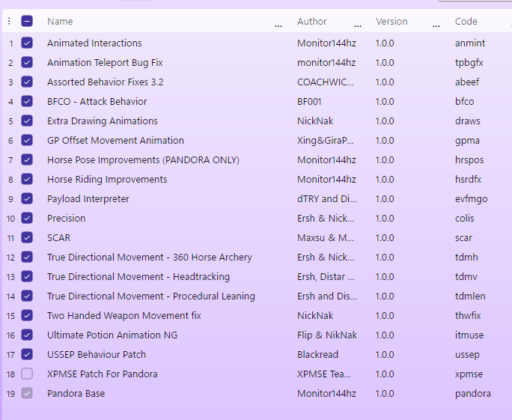The height and width of the screenshot is (420, 512).
Task: Open Name column options ellipsis
Action: (x=278, y=25)
